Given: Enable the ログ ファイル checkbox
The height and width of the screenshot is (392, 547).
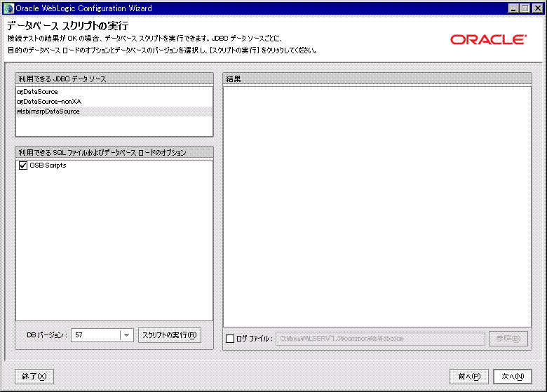Looking at the screenshot, I should [x=230, y=338].
